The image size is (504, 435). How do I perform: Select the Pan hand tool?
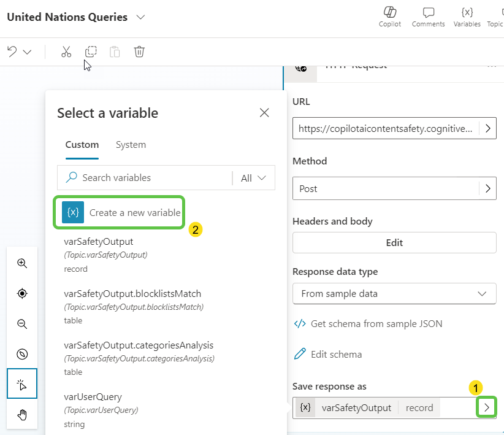22,414
